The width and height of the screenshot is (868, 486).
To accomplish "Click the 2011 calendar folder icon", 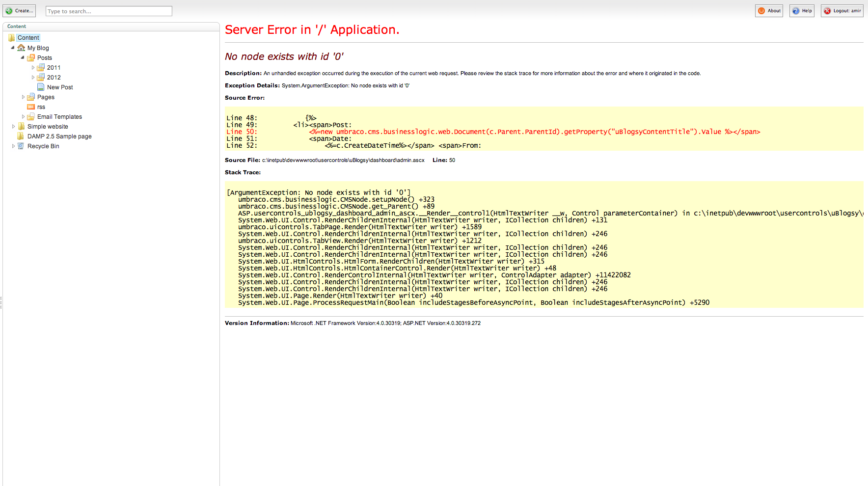I will (41, 67).
